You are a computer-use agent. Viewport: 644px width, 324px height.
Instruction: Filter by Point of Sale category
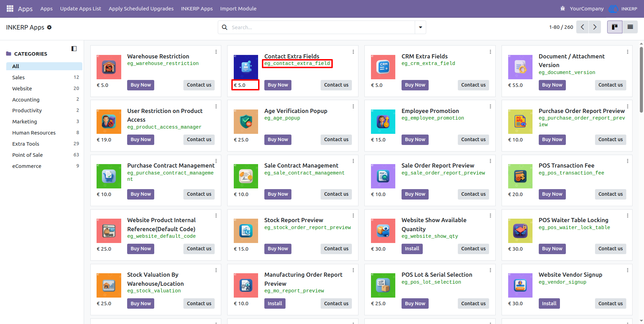(x=44, y=155)
